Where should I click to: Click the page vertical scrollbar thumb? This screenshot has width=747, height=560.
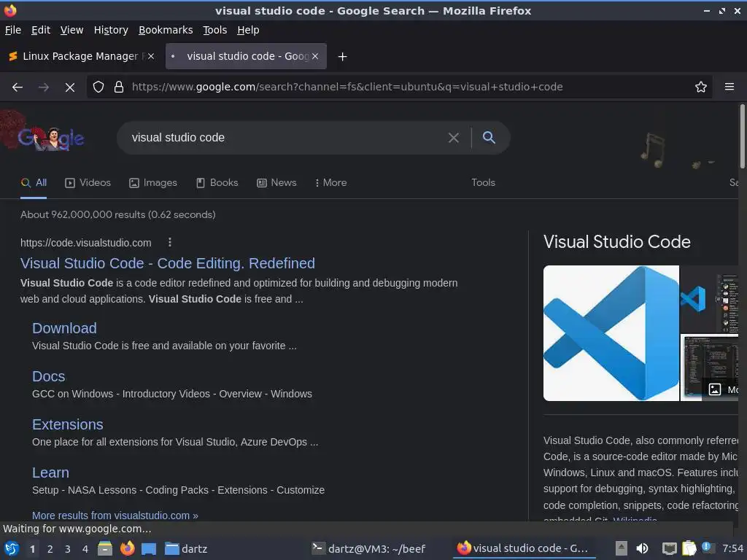click(742, 136)
